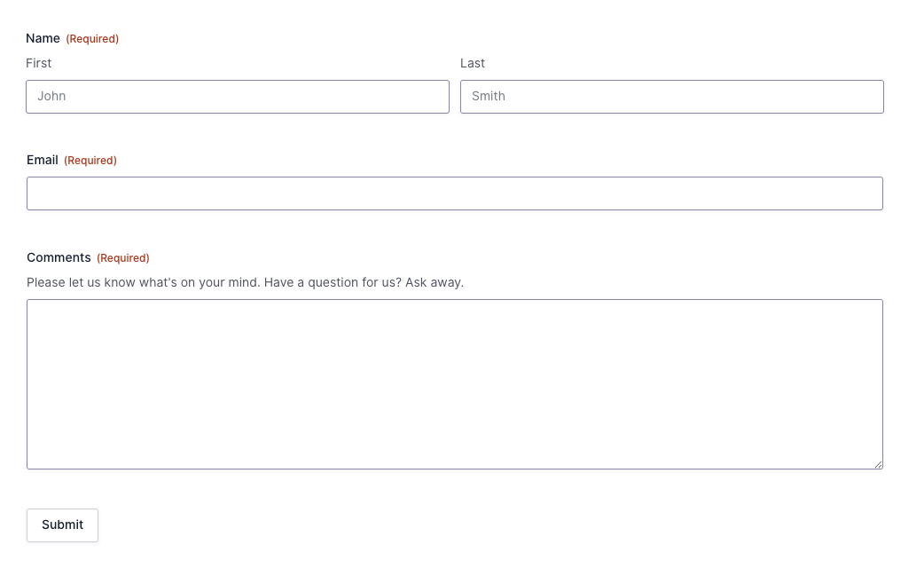Click the First sub-label text
924x568 pixels.
pos(39,63)
